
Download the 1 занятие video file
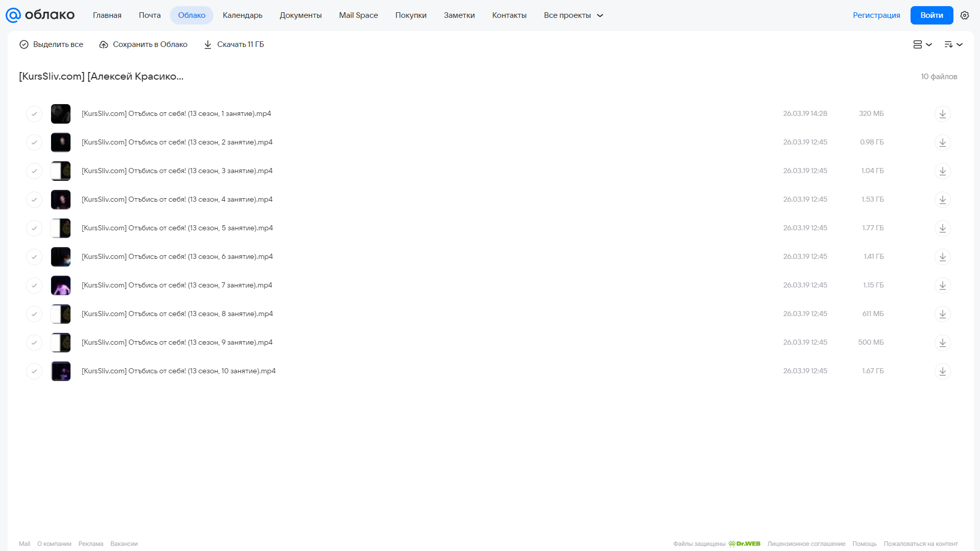(x=942, y=114)
